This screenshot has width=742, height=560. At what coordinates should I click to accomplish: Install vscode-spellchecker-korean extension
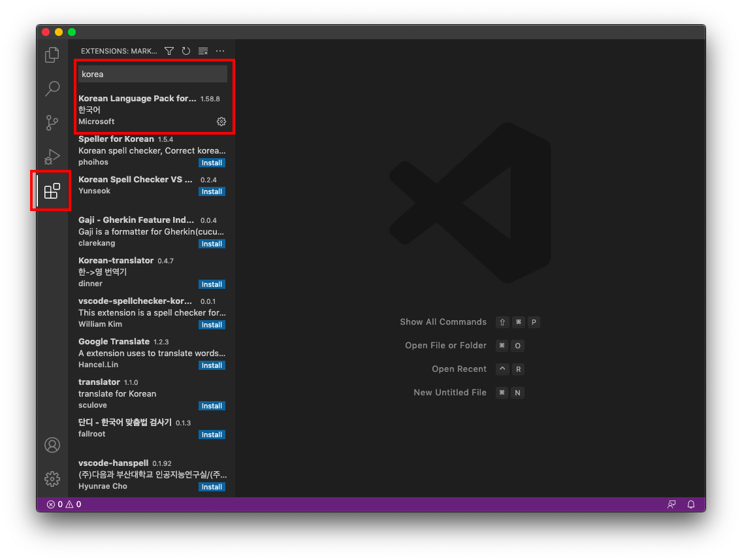pyautogui.click(x=212, y=325)
